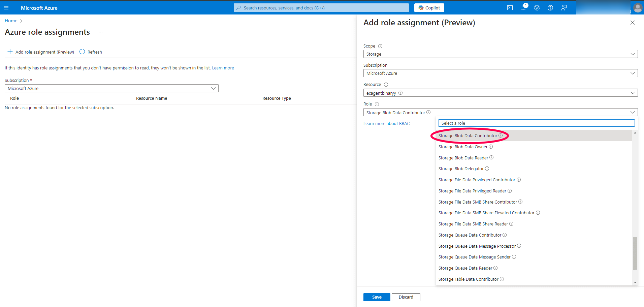Open the notifications bell icon

pos(523,7)
